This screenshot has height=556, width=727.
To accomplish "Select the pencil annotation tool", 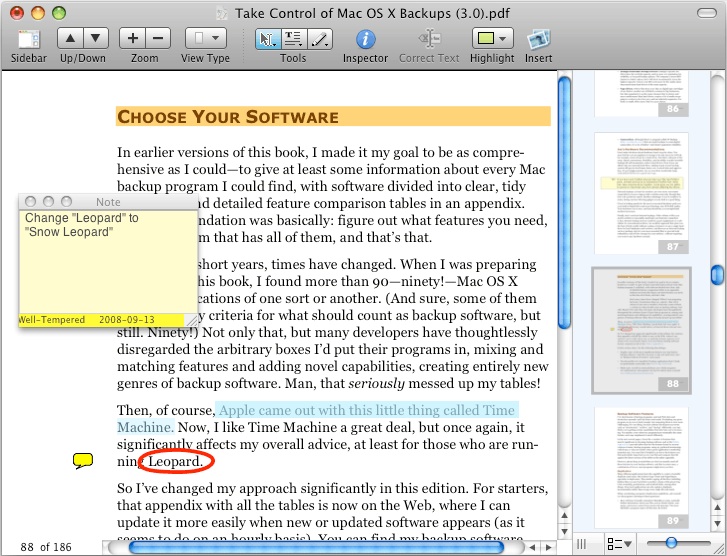I will tap(319, 39).
